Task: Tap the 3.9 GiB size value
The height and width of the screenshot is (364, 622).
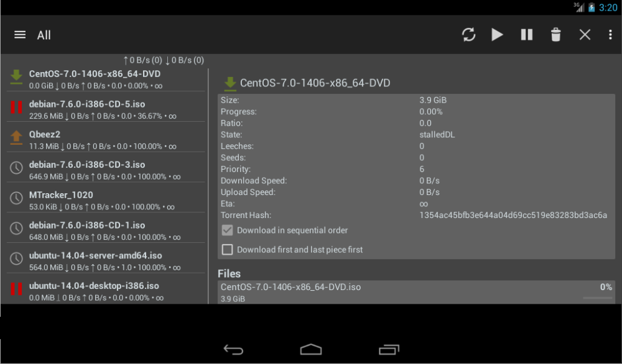Action: pyautogui.click(x=433, y=100)
